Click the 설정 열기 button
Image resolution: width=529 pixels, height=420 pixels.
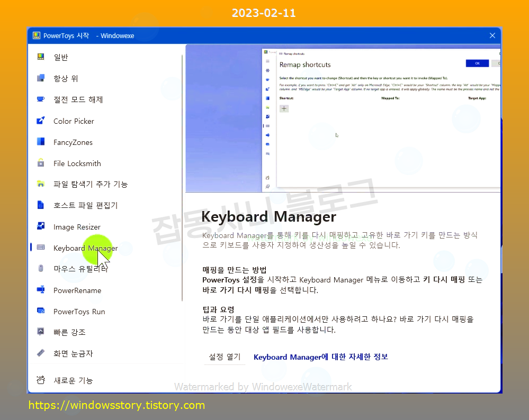point(225,357)
